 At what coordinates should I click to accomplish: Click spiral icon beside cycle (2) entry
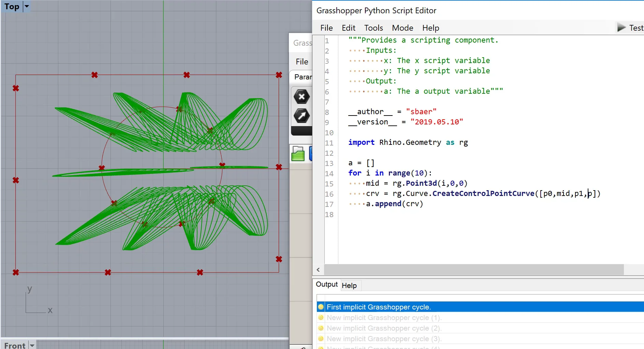[x=321, y=328]
